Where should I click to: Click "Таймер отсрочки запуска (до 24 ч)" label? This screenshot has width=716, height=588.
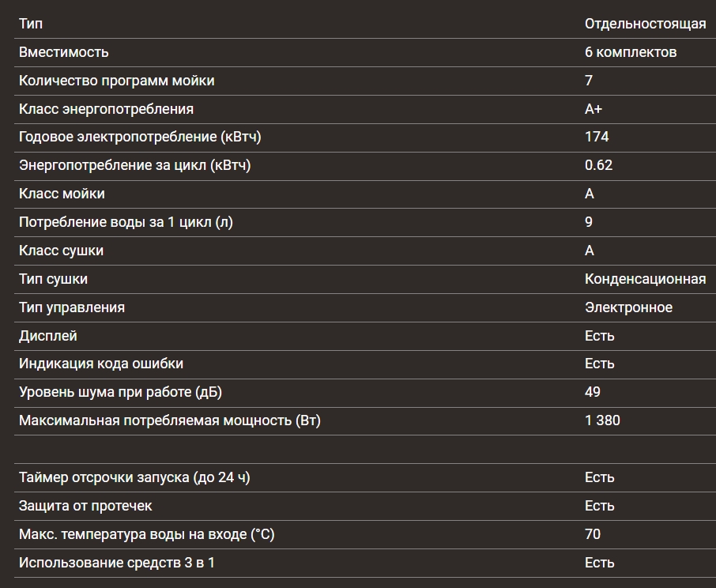tap(134, 477)
